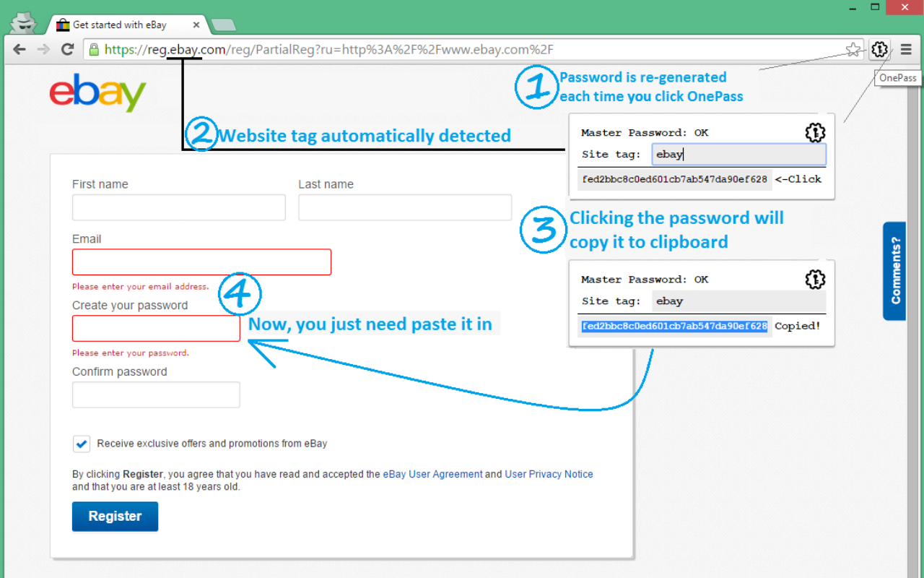
Task: Click 'Master Password: OK' in lower popup
Action: pos(645,280)
